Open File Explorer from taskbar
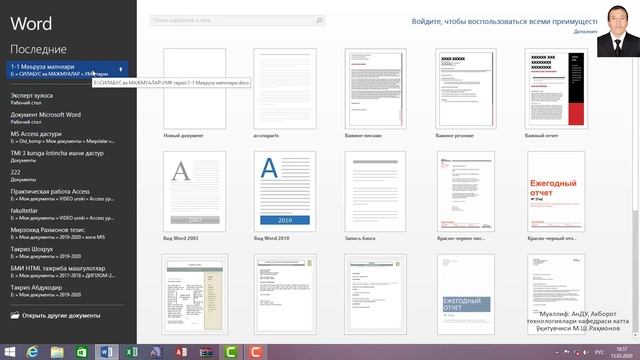The image size is (640, 360). (x=57, y=352)
